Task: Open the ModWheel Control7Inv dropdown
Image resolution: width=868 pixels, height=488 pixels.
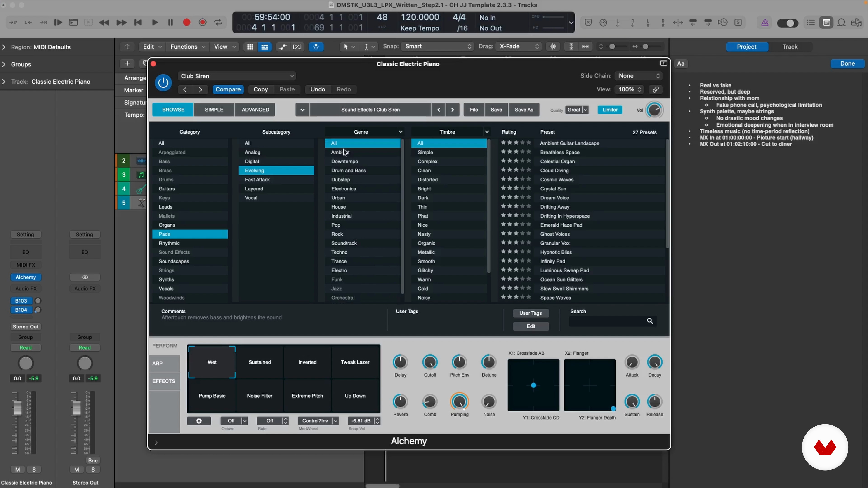Action: 318,421
